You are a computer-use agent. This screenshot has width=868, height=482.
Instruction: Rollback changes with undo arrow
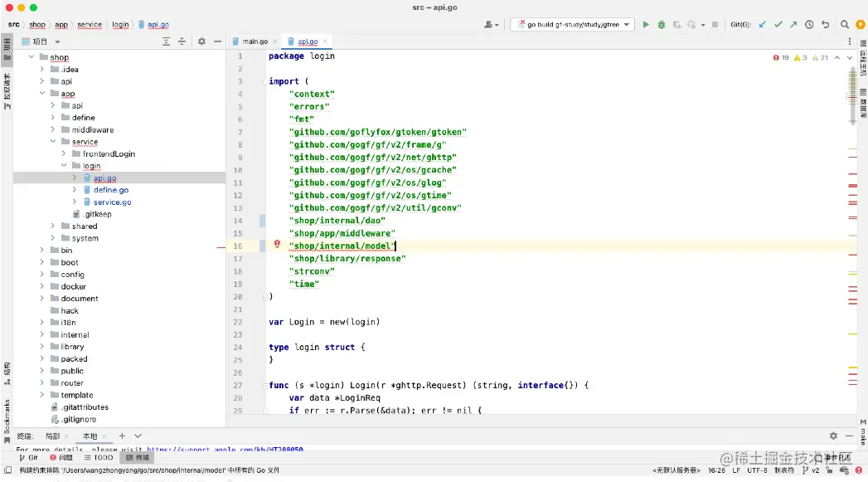point(825,24)
